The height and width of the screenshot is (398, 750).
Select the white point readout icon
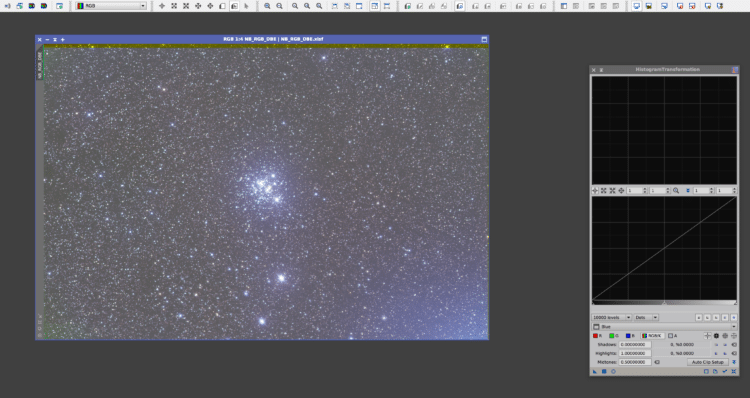pos(734,336)
